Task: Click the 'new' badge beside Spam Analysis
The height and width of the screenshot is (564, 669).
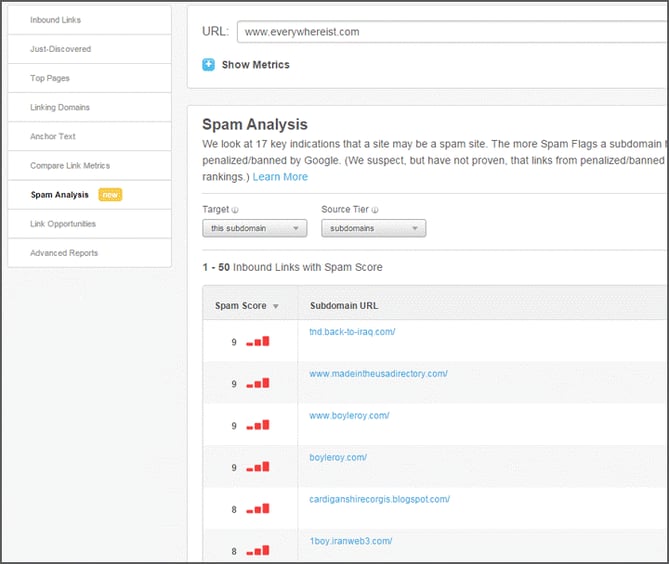Action: coord(110,195)
